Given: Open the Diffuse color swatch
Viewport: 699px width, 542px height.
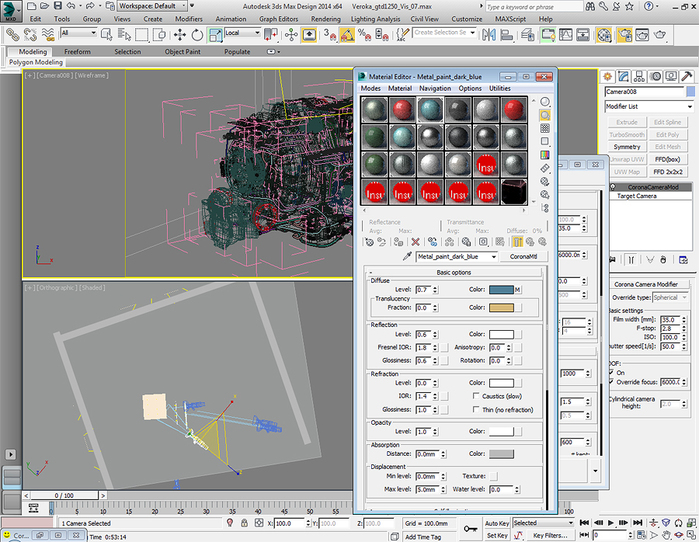Looking at the screenshot, I should coord(501,290).
